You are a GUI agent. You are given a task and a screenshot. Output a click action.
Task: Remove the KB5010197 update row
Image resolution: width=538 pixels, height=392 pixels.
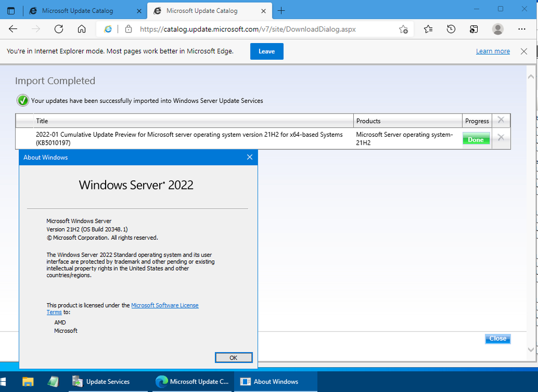(x=501, y=137)
